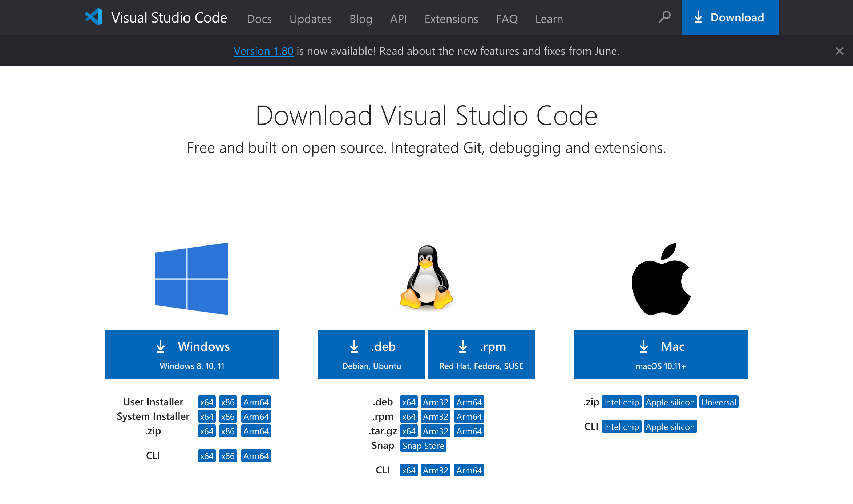This screenshot has height=504, width=853.
Task: Select Linux .rpm Arm64
Action: point(469,416)
